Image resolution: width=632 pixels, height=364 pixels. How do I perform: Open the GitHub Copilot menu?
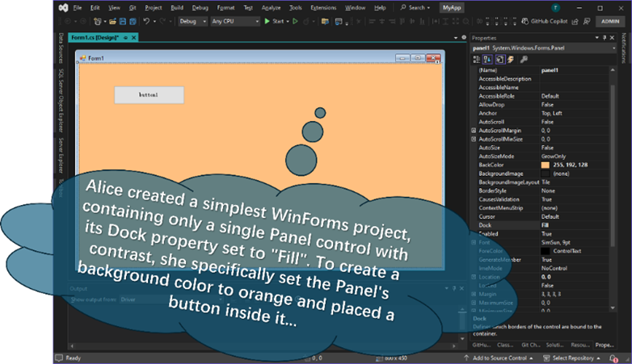pyautogui.click(x=545, y=21)
